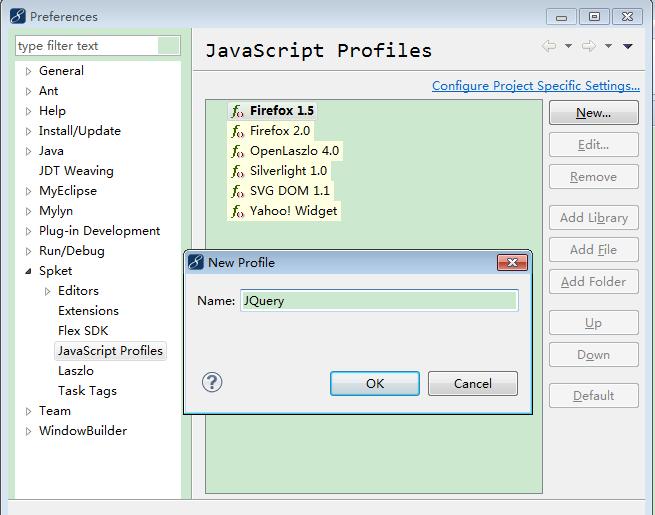Confirm the new profile with OK
Viewport: 655px width, 515px height.
[375, 383]
